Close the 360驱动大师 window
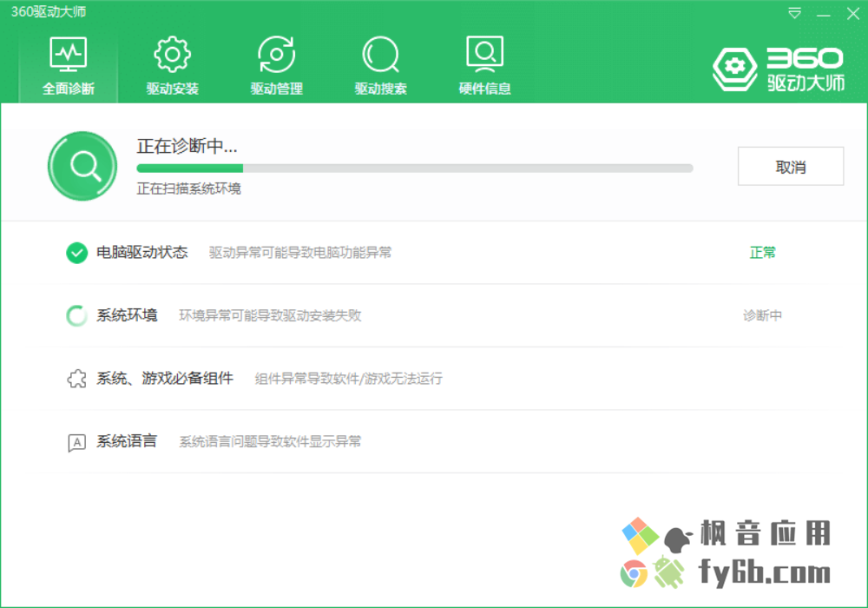This screenshot has width=868, height=608. [853, 13]
